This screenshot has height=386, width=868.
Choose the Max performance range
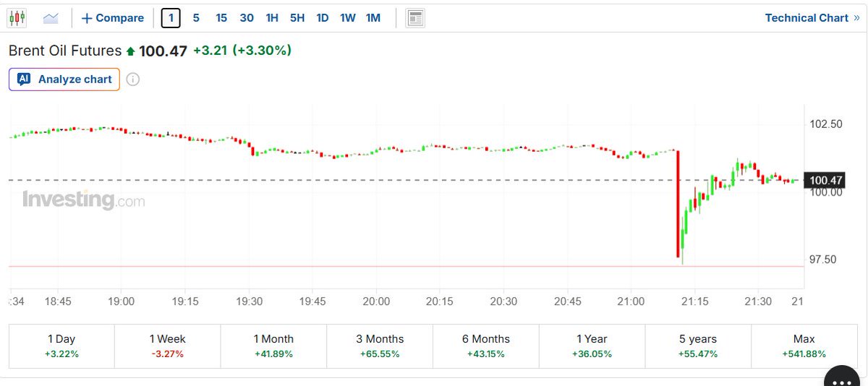click(x=804, y=346)
